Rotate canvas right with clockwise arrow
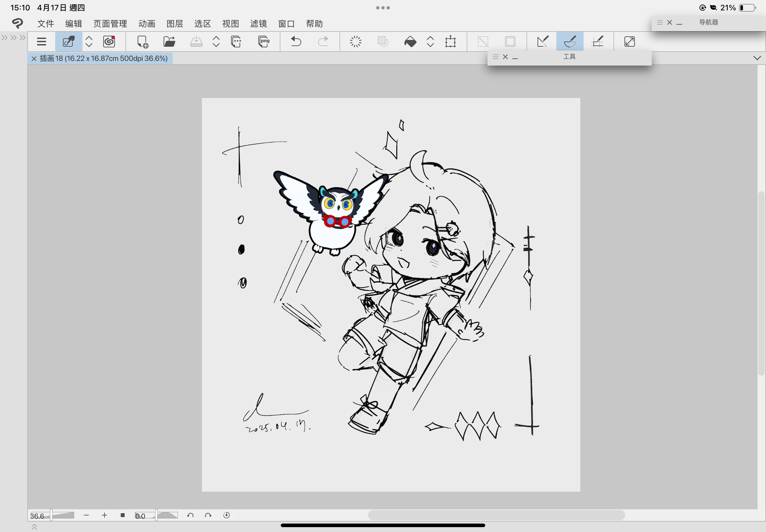766x532 pixels. (208, 515)
